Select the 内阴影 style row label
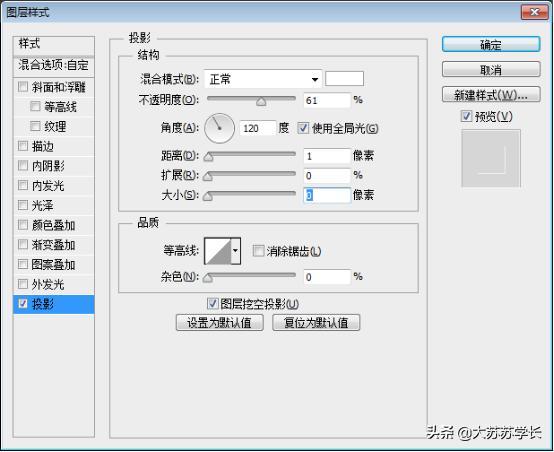 48,165
